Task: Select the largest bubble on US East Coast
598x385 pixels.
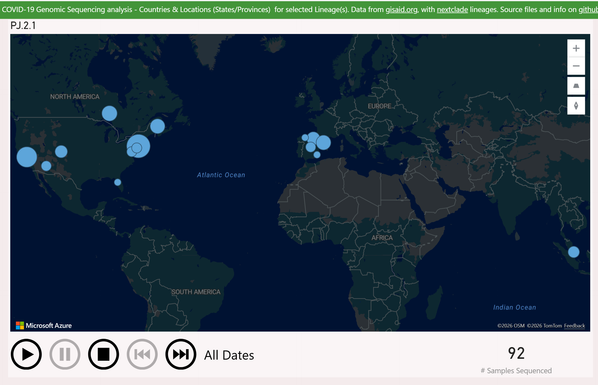Action: (138, 146)
